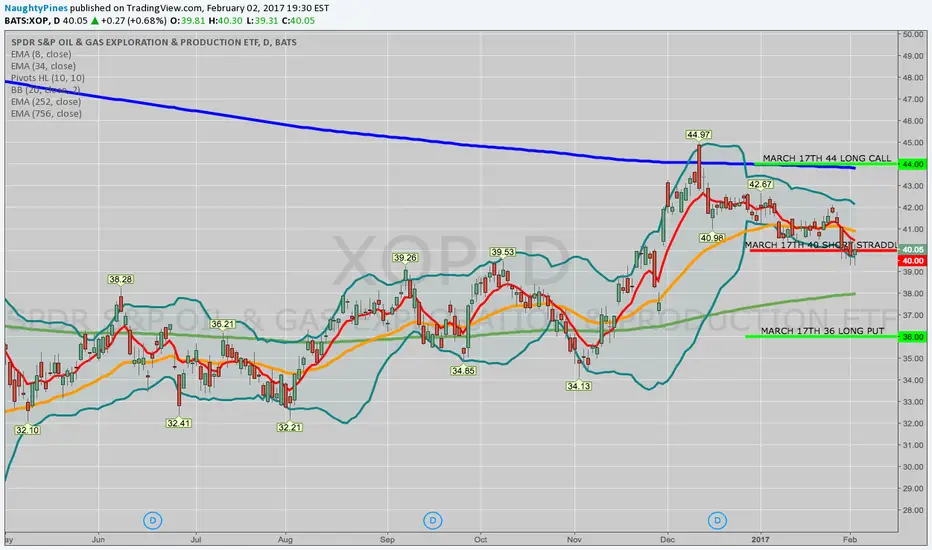Click the 2017 label on time axis
This screenshot has height=550, width=932.
pyautogui.click(x=760, y=540)
